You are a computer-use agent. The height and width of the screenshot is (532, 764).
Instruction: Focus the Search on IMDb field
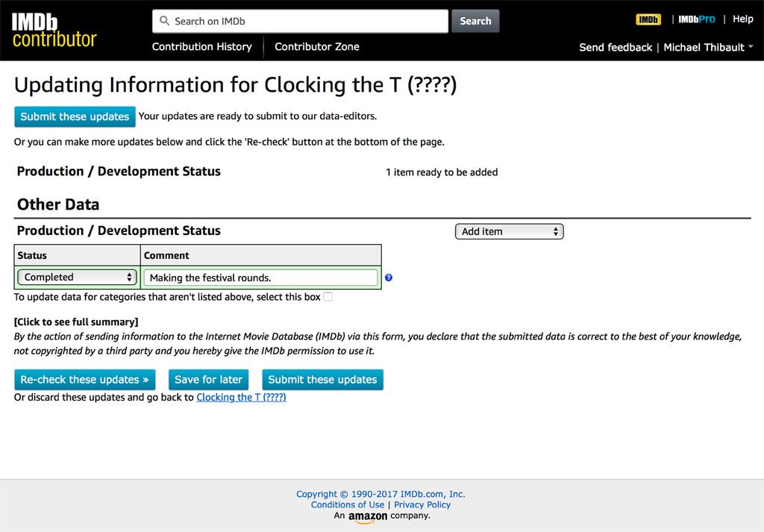coord(306,21)
